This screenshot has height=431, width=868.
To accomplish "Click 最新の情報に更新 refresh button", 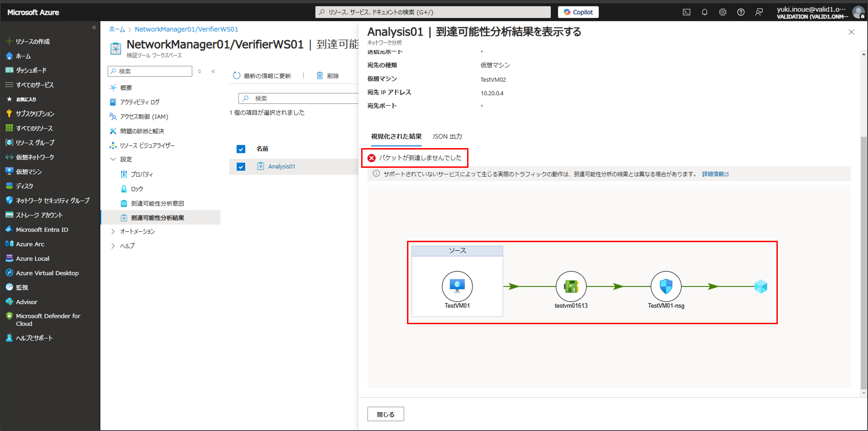I will tap(262, 76).
